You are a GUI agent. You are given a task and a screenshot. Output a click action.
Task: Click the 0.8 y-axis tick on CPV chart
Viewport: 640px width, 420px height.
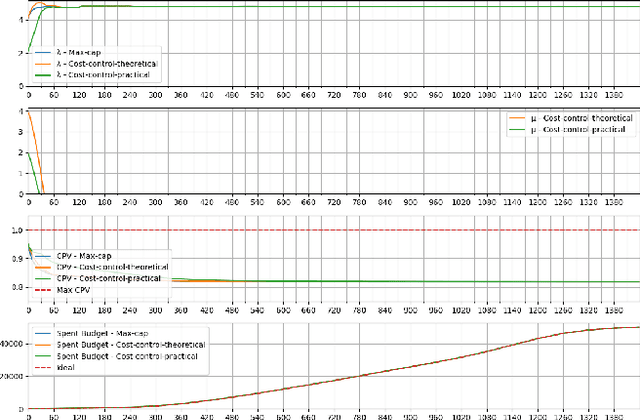[17, 287]
